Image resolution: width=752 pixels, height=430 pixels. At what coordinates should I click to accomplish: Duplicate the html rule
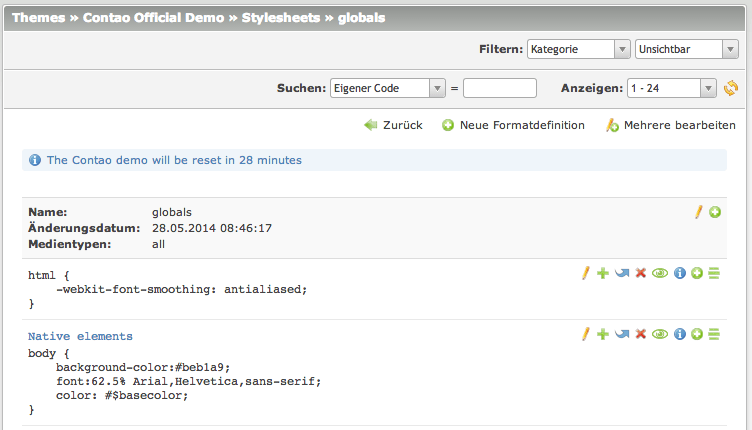coord(603,273)
